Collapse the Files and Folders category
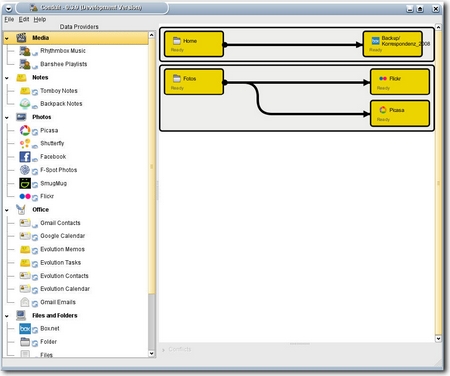 (7, 316)
